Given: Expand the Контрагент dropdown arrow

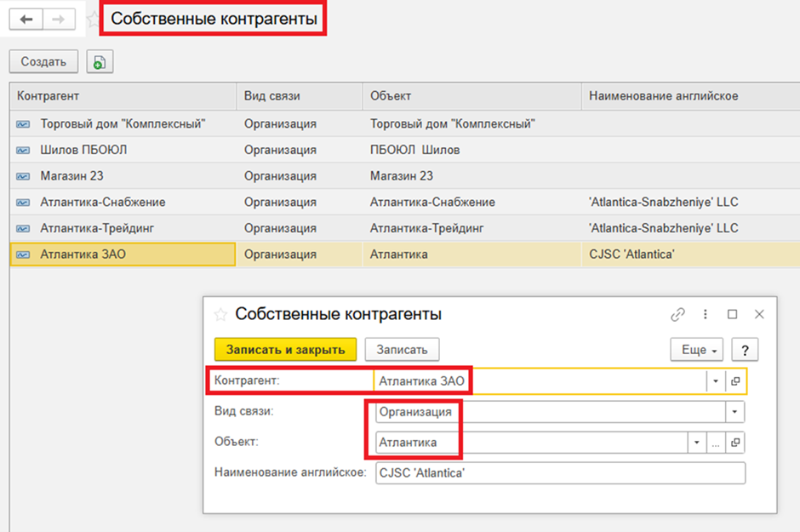Looking at the screenshot, I should pyautogui.click(x=716, y=381).
